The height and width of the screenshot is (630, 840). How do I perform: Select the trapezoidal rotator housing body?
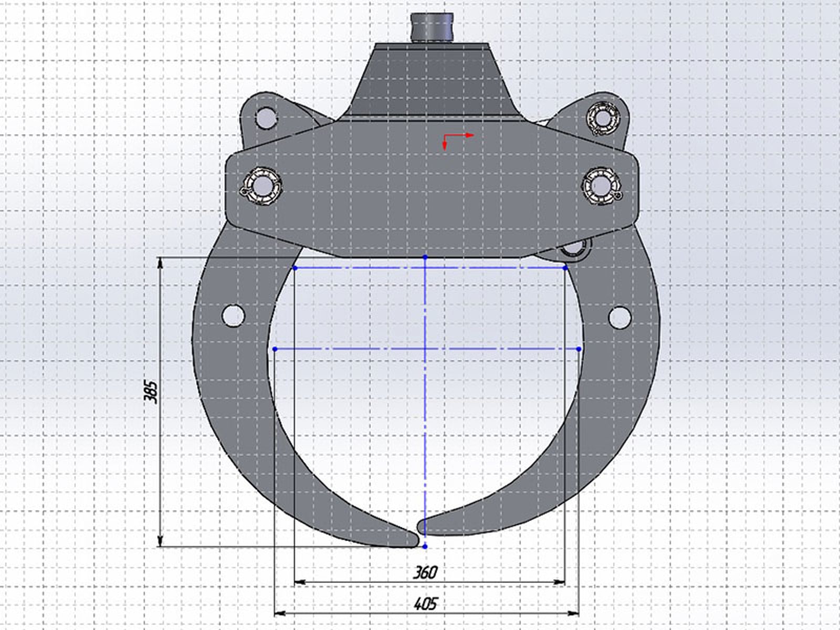pyautogui.click(x=432, y=82)
